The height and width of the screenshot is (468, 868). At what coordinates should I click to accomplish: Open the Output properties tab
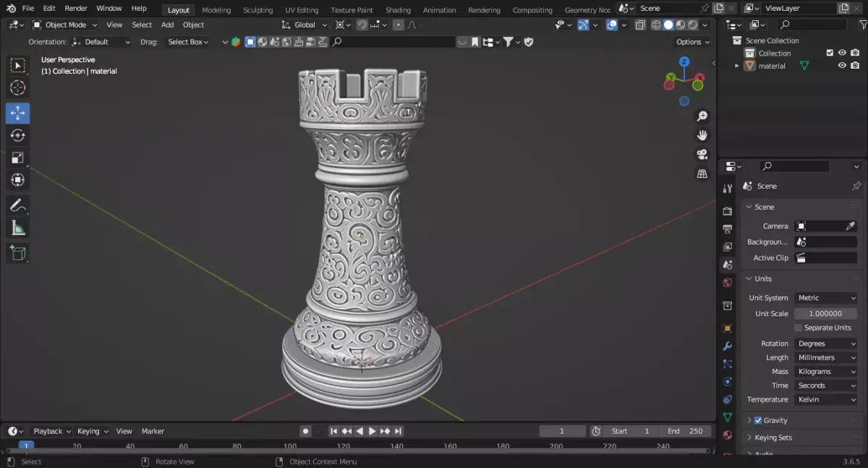[x=728, y=229]
